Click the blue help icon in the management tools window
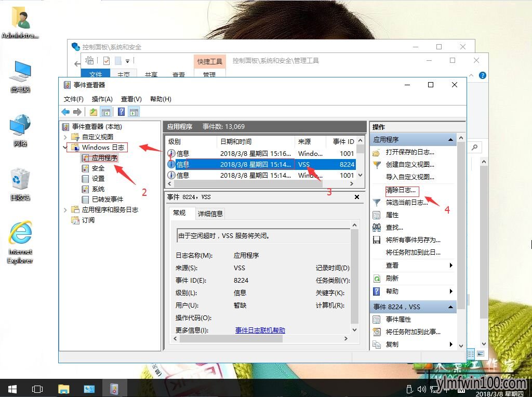This screenshot has width=532, height=397. tap(482, 75)
